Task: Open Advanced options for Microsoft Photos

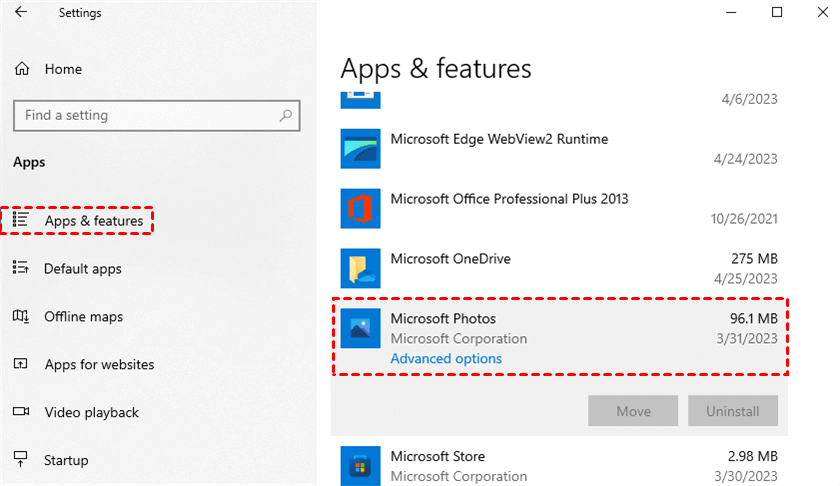Action: click(x=446, y=358)
